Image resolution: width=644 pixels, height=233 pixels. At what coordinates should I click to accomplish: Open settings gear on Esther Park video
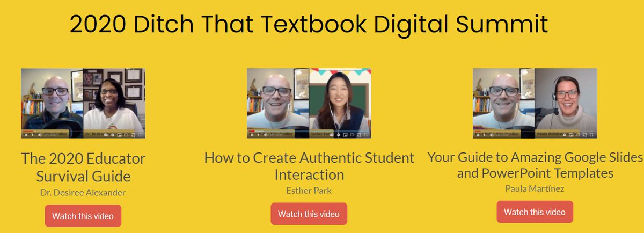tap(339, 135)
